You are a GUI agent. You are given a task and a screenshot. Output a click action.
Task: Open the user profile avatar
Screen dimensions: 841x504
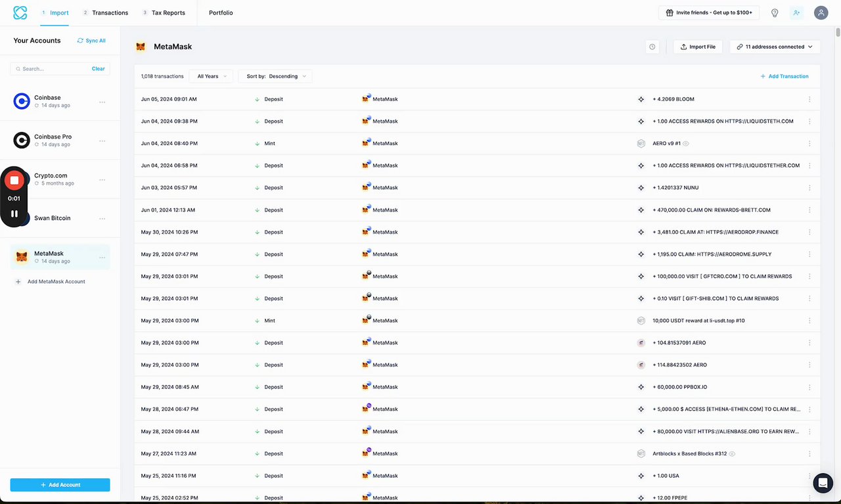point(821,12)
